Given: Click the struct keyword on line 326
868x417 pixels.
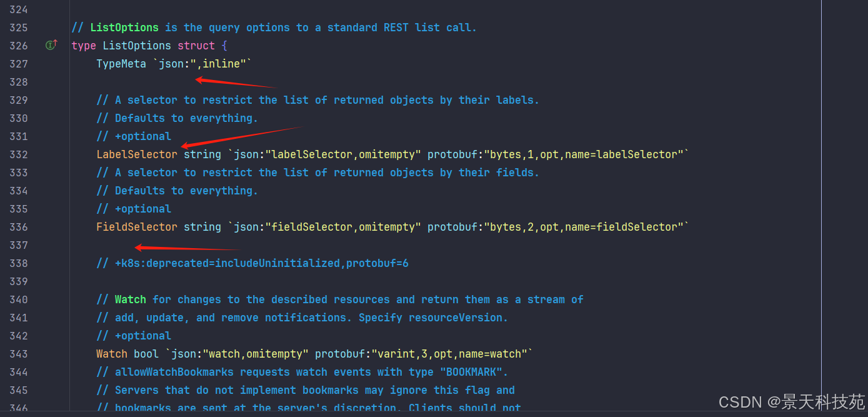Looking at the screenshot, I should click(196, 46).
